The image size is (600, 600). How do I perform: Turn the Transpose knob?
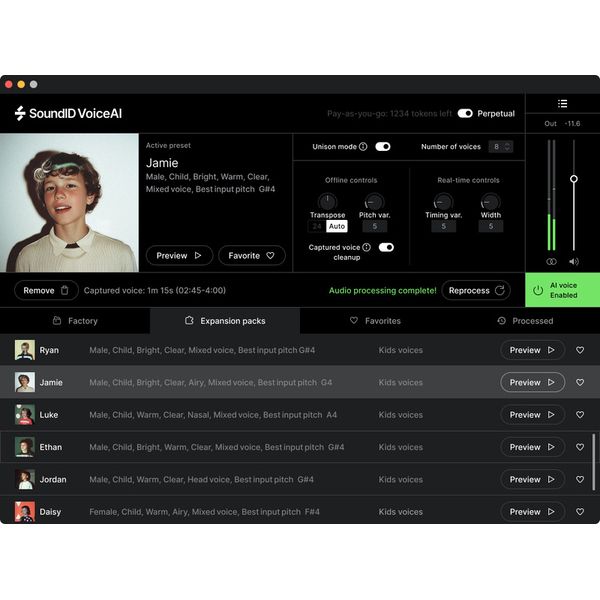(x=327, y=201)
